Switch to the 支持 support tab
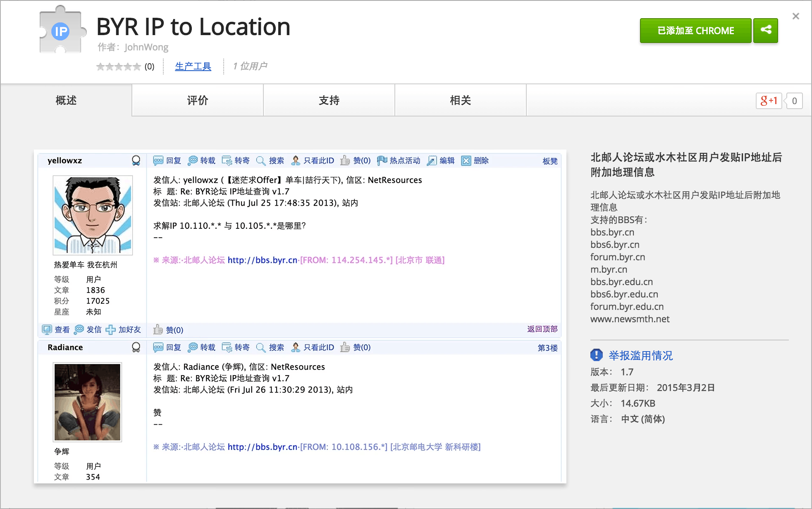The image size is (812, 509). [x=329, y=100]
